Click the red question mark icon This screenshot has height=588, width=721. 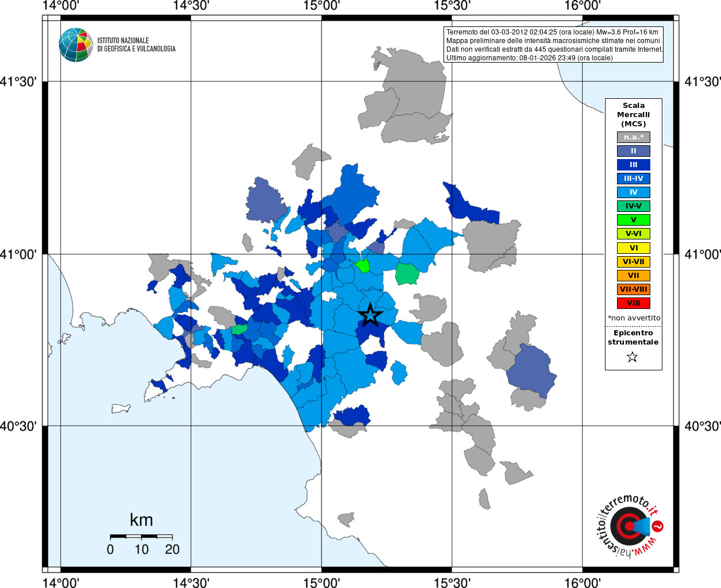658,526
